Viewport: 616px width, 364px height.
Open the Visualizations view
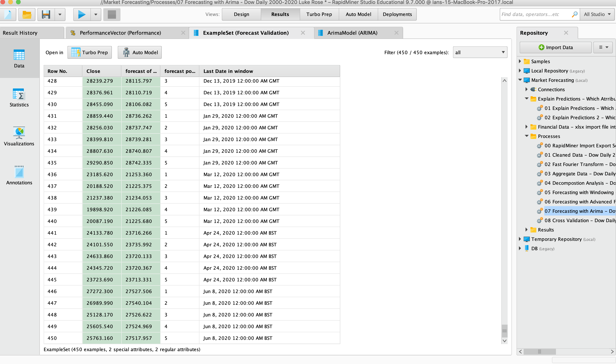19,137
